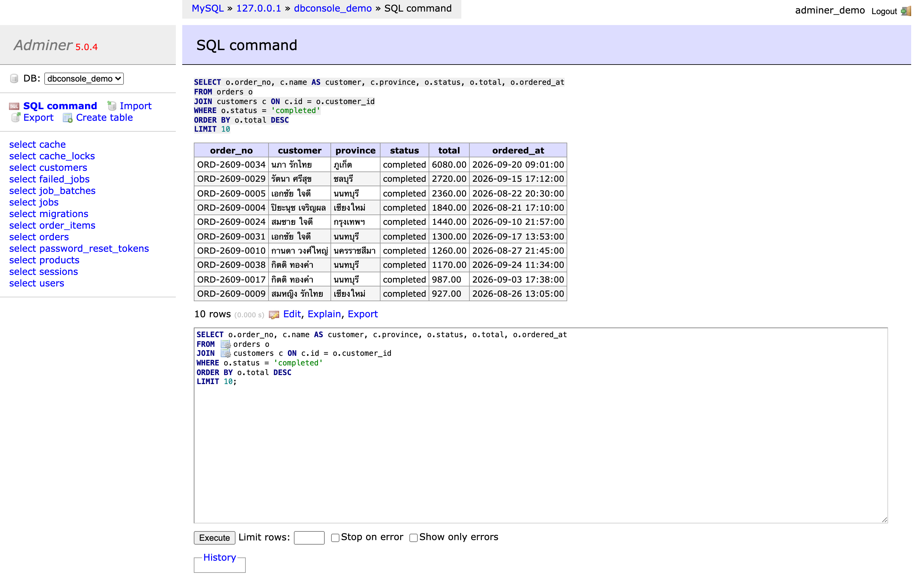Image resolution: width=924 pixels, height=578 pixels.
Task: Click the logout door icon
Action: (906, 11)
